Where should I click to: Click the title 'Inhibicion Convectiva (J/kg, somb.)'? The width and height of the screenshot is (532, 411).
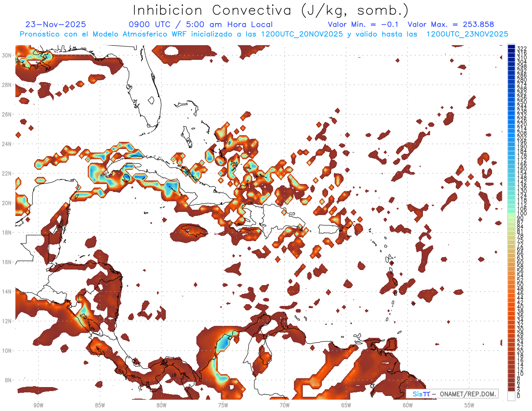tap(271, 10)
